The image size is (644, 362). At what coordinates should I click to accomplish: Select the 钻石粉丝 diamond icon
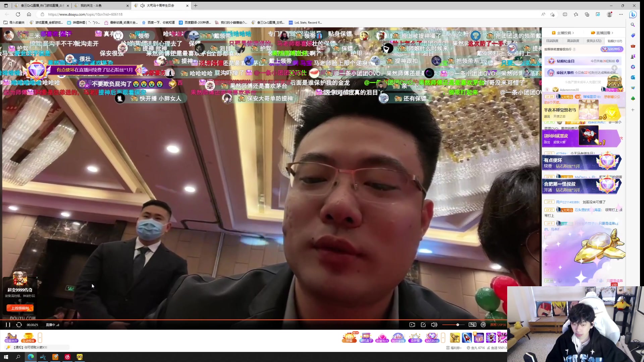tap(432, 338)
